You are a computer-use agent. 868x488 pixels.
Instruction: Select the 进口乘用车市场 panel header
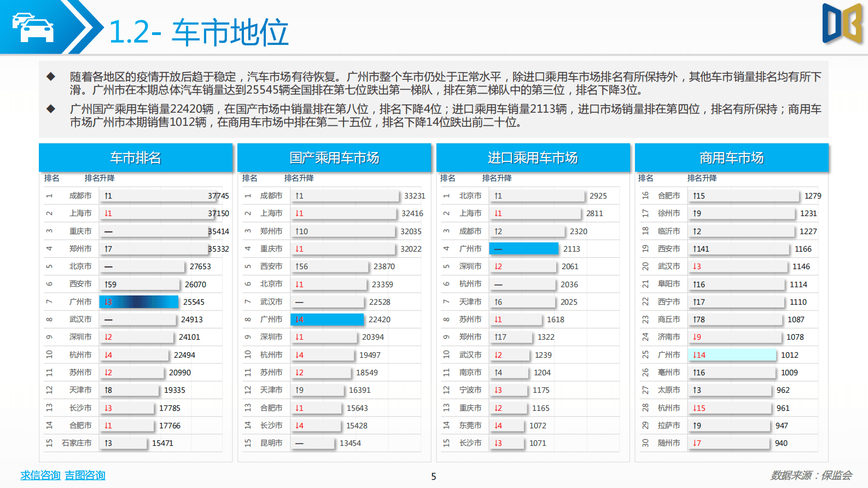[533, 158]
